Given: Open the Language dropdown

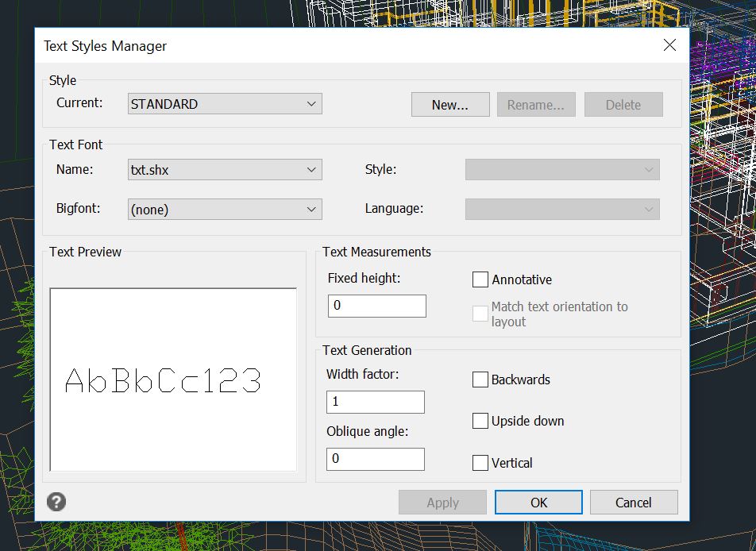Looking at the screenshot, I should [562, 210].
